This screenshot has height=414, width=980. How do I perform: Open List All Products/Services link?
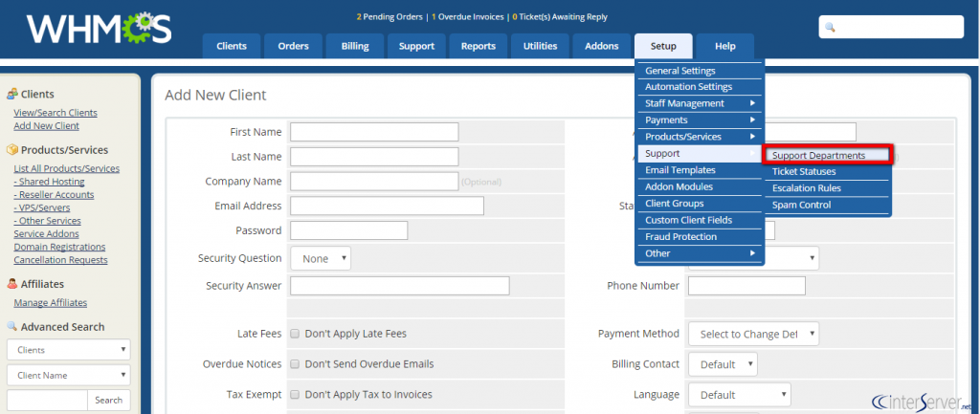(x=67, y=168)
